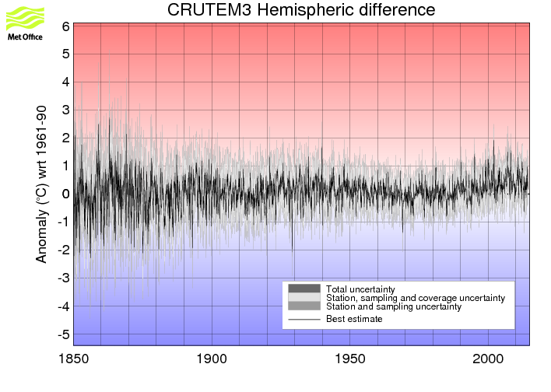Click the "Total uncertainty" legend label
The width and height of the screenshot is (551, 392).
click(x=360, y=289)
